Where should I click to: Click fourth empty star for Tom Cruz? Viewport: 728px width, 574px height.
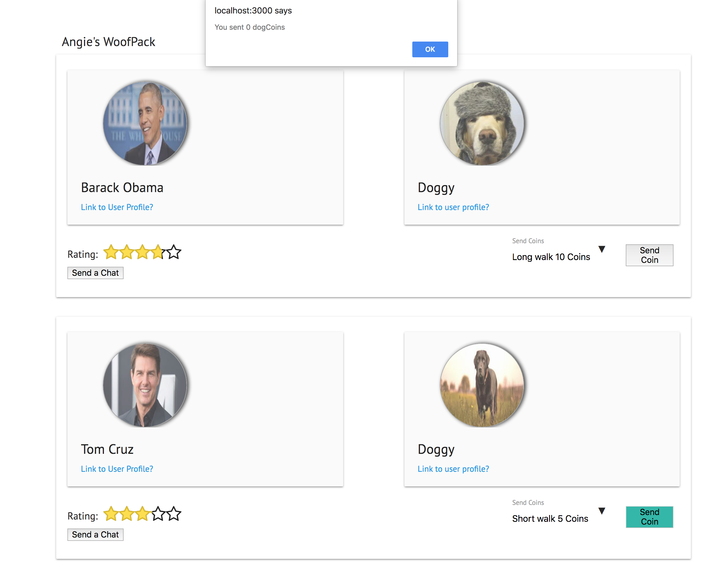click(158, 514)
